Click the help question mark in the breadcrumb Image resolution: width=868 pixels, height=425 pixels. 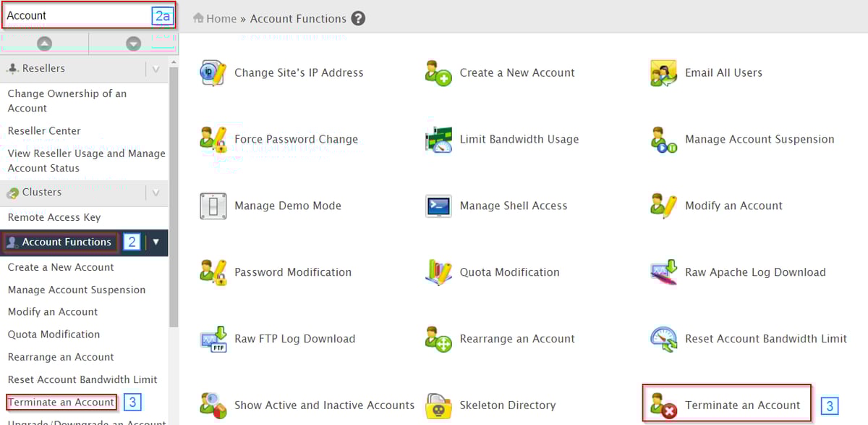[x=358, y=19]
